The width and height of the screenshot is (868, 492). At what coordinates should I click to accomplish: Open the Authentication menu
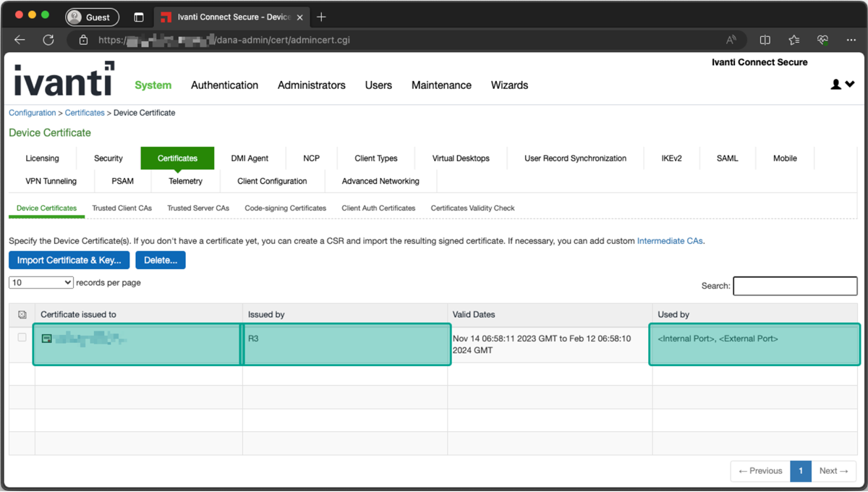click(x=224, y=85)
